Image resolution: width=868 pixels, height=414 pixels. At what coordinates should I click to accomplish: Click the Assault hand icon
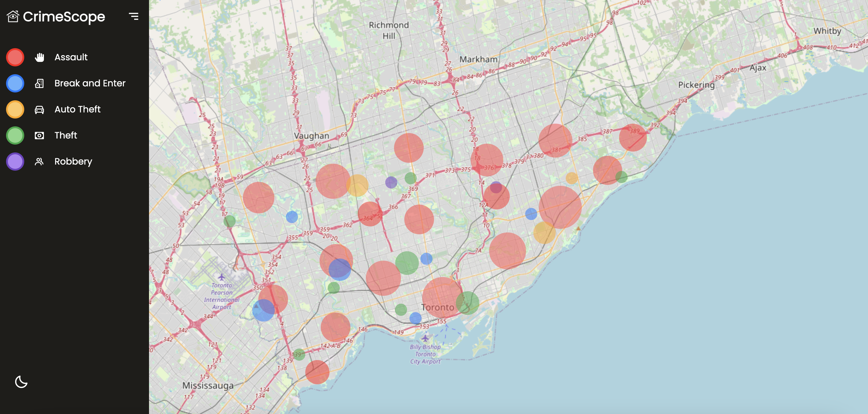pos(39,57)
